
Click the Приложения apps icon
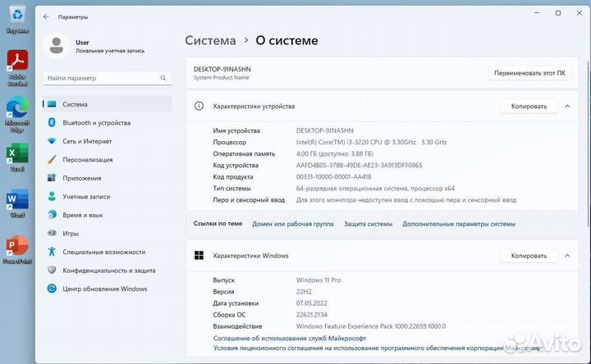pyautogui.click(x=52, y=178)
